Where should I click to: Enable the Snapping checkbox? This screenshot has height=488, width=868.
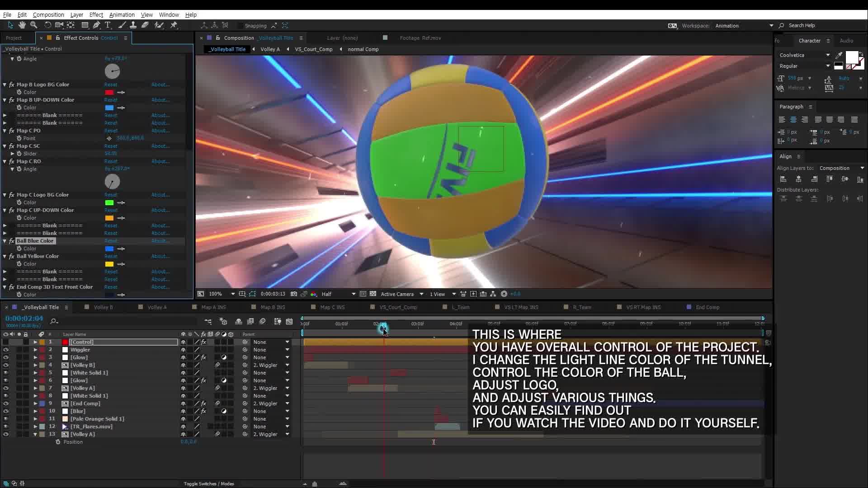point(241,26)
